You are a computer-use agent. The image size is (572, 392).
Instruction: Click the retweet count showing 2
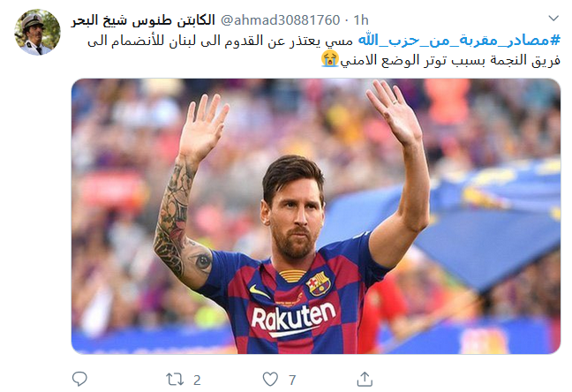tap(197, 380)
